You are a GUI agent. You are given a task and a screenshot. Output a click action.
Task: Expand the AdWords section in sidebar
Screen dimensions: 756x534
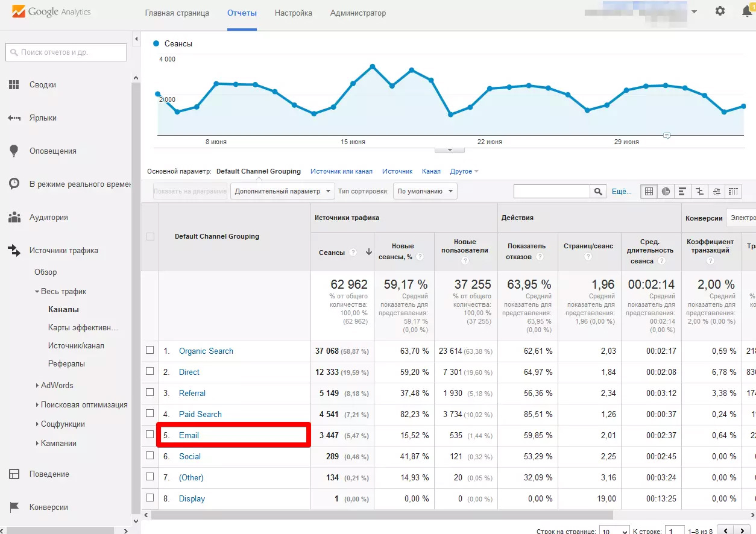click(x=57, y=385)
